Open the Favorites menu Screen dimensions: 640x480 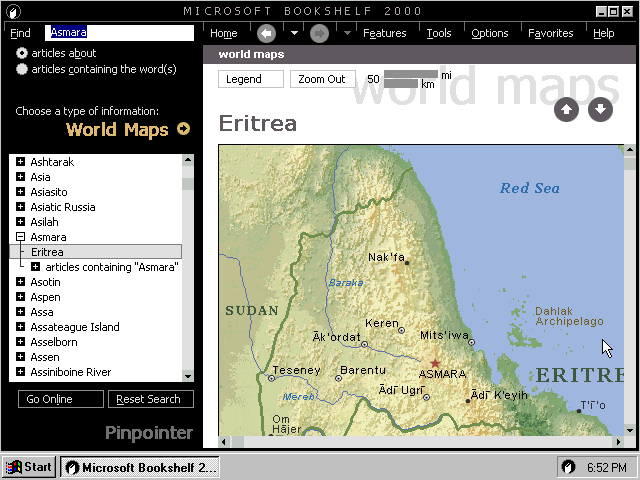[x=550, y=33]
